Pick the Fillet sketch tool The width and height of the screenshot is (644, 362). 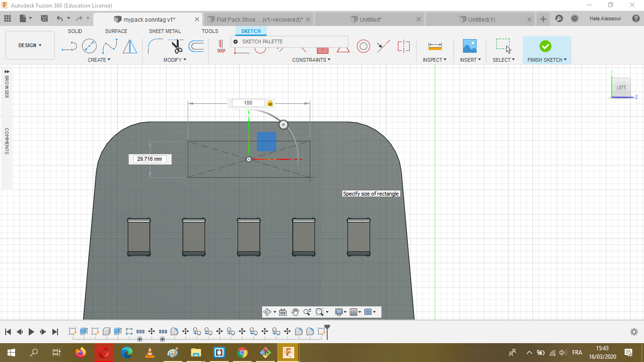pyautogui.click(x=155, y=46)
